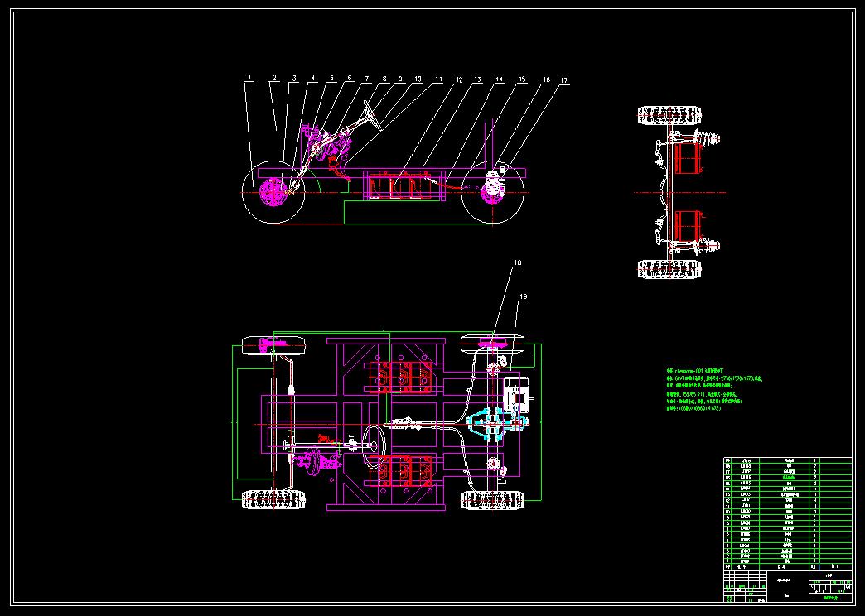Viewport: 865px width, 616px height.
Task: Click sequence number 19 in the parts list
Action: click(727, 460)
